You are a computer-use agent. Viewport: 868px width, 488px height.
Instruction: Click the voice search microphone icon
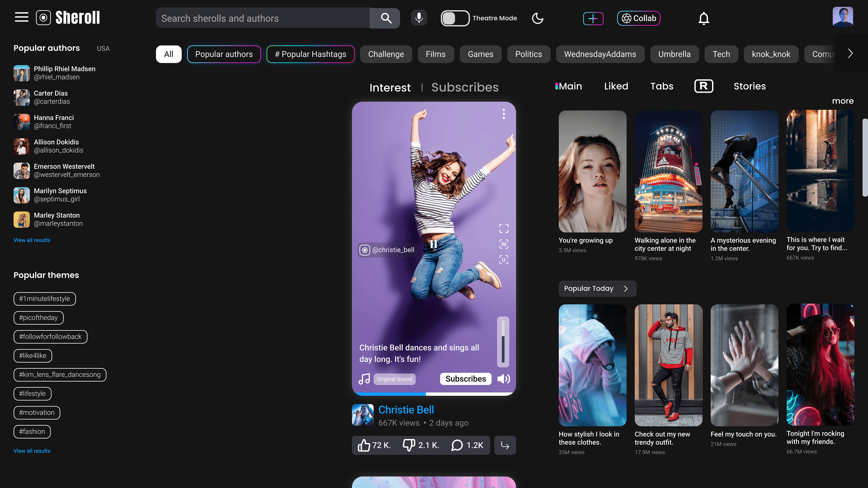419,18
